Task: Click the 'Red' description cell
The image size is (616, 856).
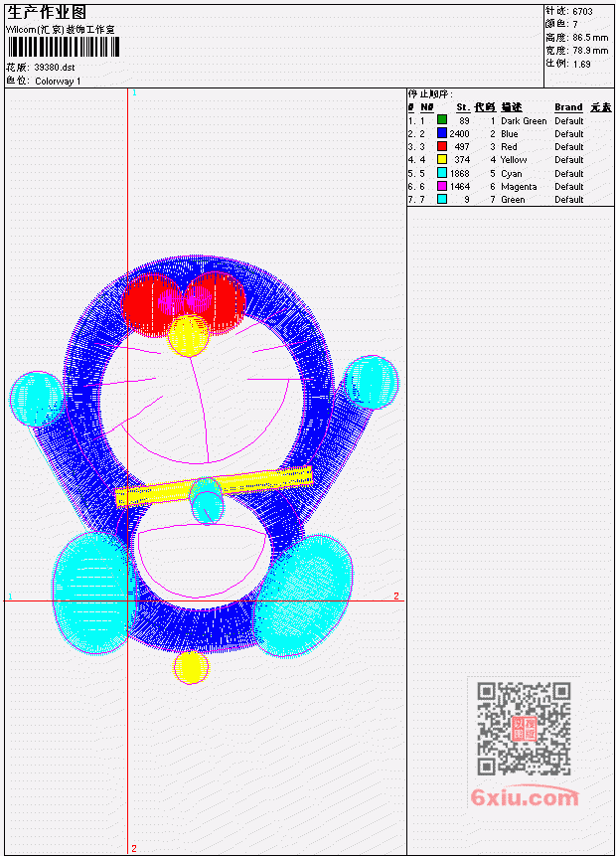Action: coord(509,146)
